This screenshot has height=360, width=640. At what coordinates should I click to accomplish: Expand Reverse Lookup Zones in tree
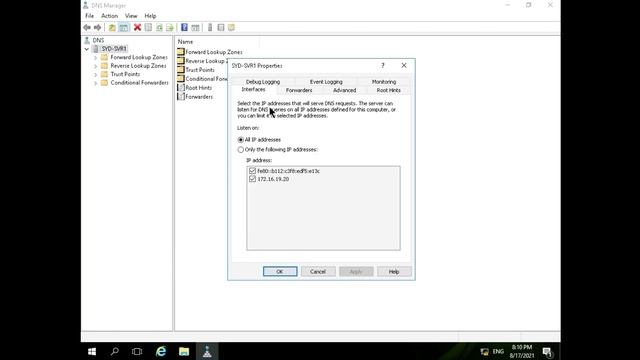pyautogui.click(x=96, y=66)
